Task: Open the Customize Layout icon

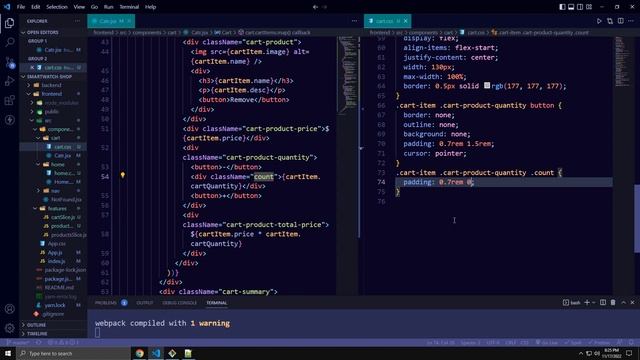Action: click(x=589, y=7)
